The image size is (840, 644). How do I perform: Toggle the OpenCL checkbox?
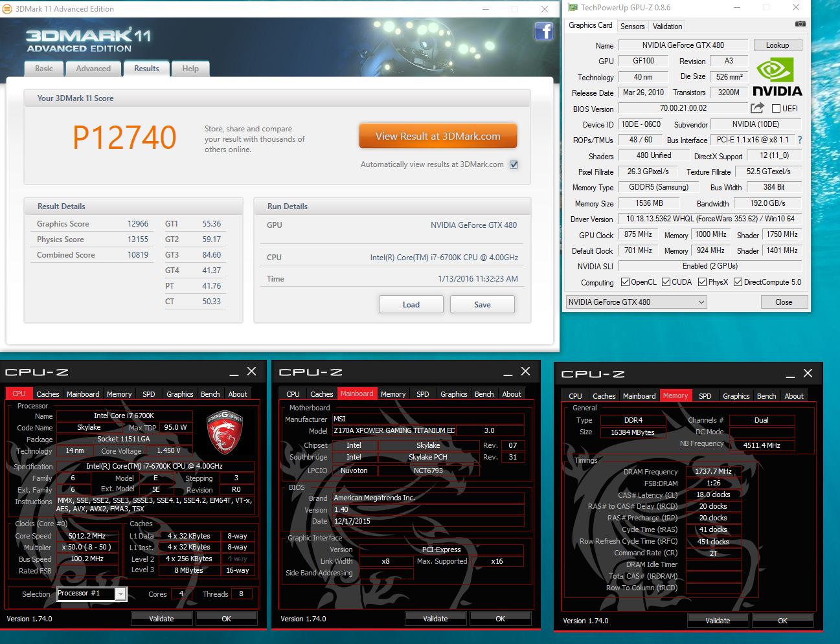[x=625, y=282]
